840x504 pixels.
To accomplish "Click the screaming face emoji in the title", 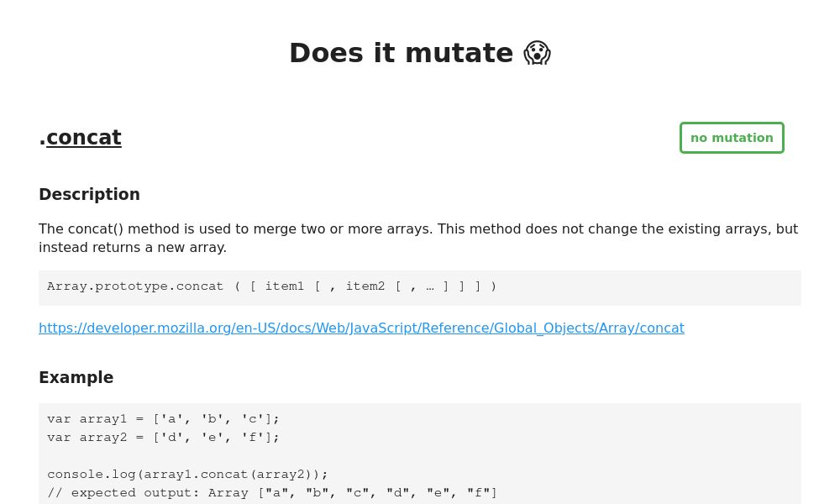I will pyautogui.click(x=537, y=53).
